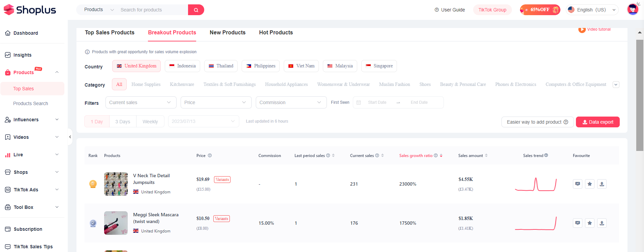Play the video tutorial icon
The image size is (644, 252).
(x=582, y=29)
